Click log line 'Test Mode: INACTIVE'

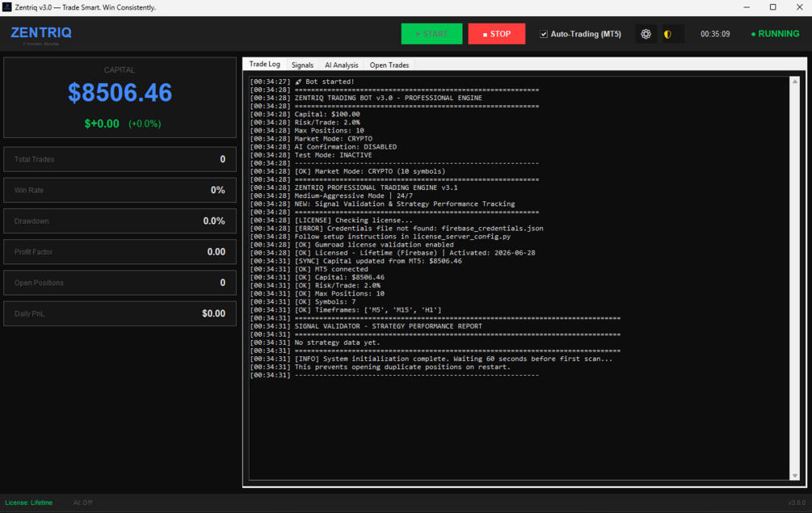pos(311,155)
